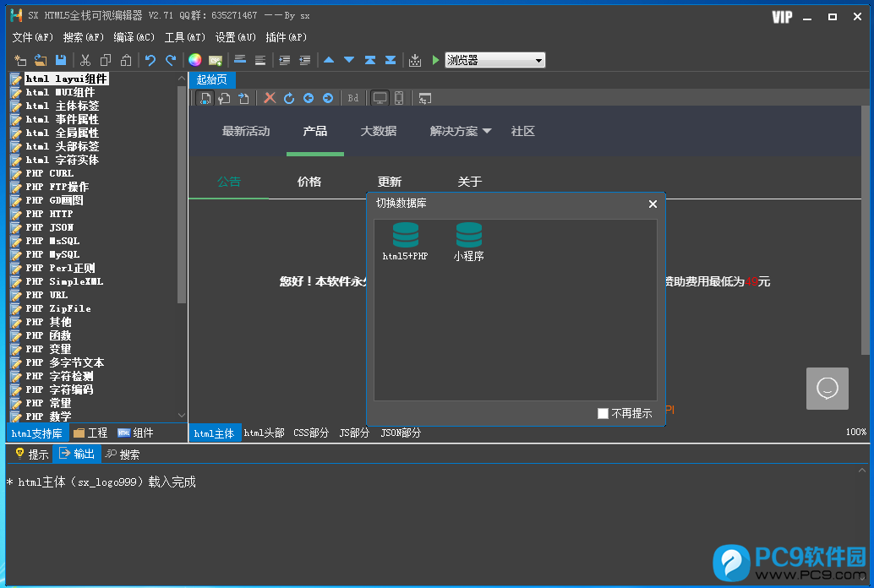The width and height of the screenshot is (874, 588).
Task: Select PHP ZipFile in the library list
Action: 58,308
